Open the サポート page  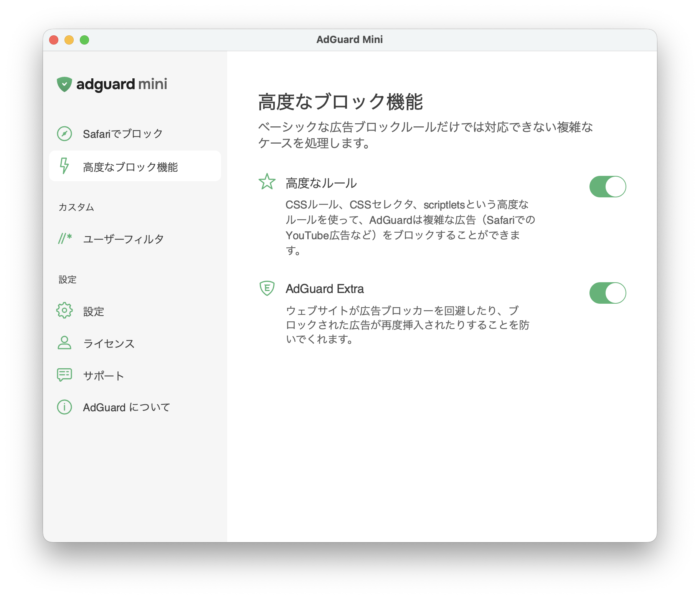pos(135,375)
